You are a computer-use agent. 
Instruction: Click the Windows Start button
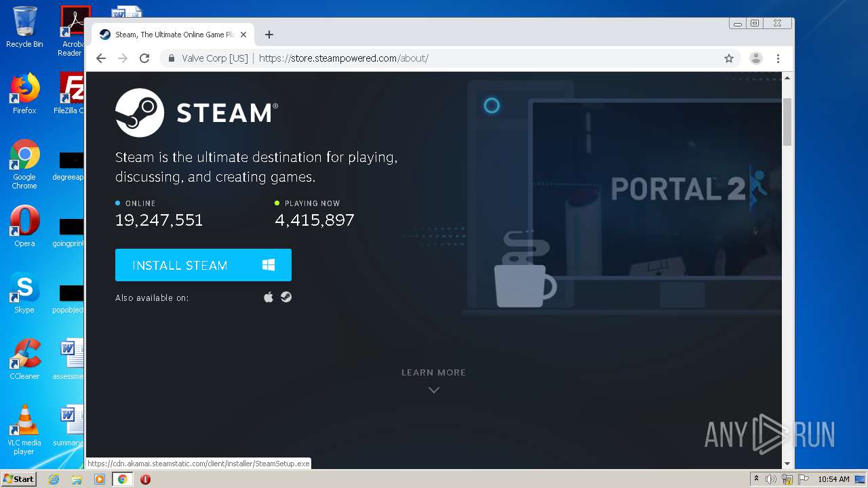point(18,479)
